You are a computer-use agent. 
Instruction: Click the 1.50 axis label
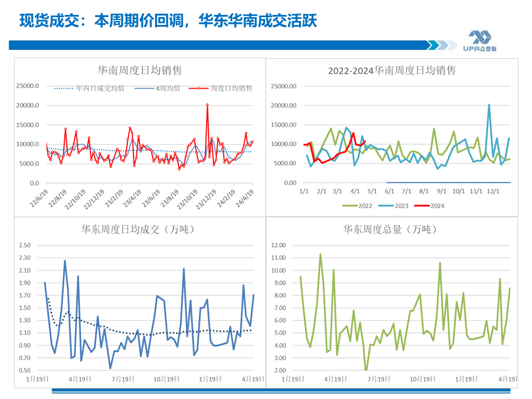point(25,308)
